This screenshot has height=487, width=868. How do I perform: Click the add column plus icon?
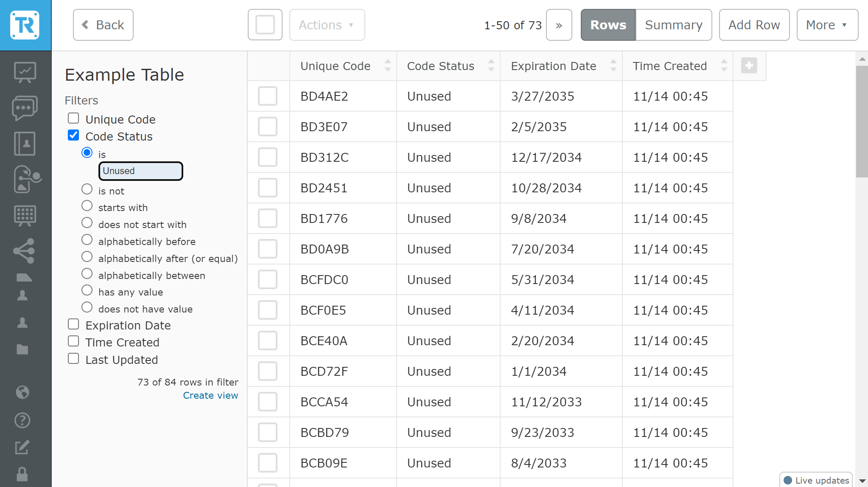pos(749,66)
